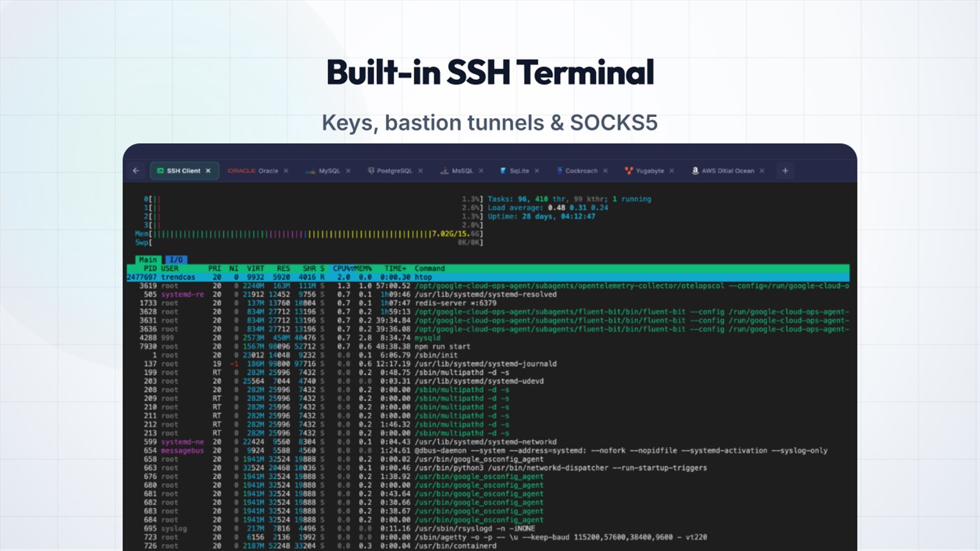Click the Mem usage bar
The image size is (980, 551).
(x=309, y=234)
